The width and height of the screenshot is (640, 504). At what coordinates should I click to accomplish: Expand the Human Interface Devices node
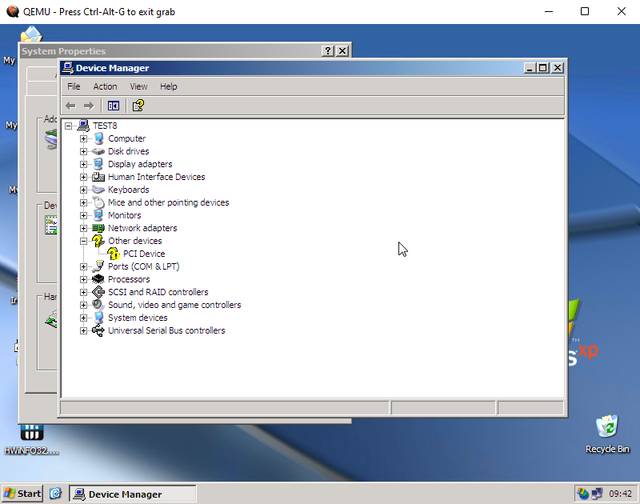(84, 177)
